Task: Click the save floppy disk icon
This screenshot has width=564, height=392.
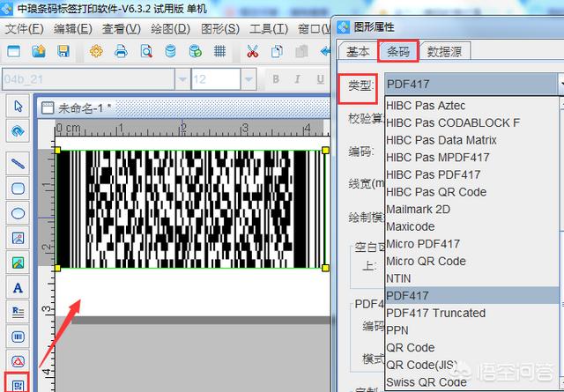Action: (63, 51)
